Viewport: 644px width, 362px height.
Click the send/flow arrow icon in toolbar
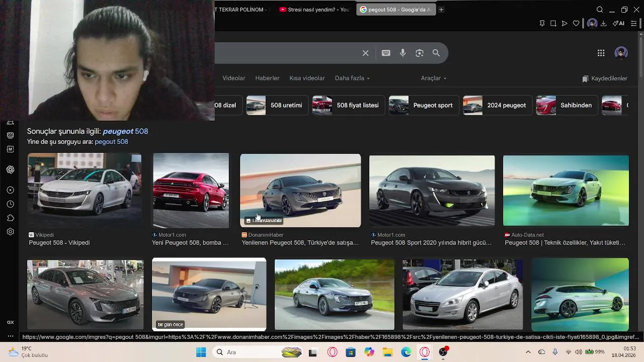(x=565, y=23)
